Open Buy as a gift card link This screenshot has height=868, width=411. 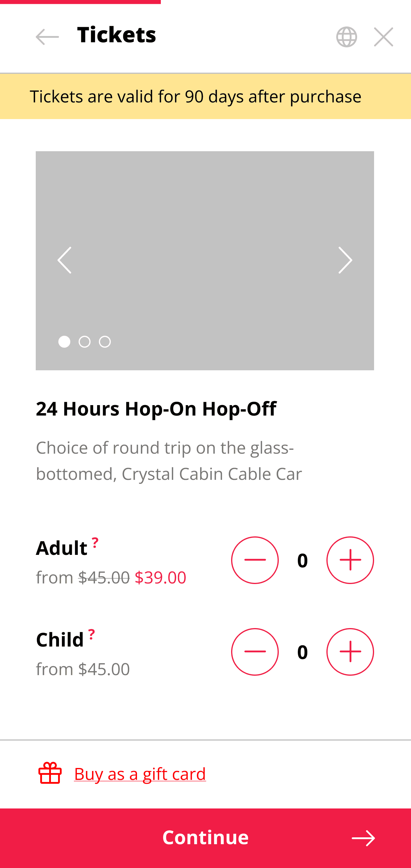[140, 774]
